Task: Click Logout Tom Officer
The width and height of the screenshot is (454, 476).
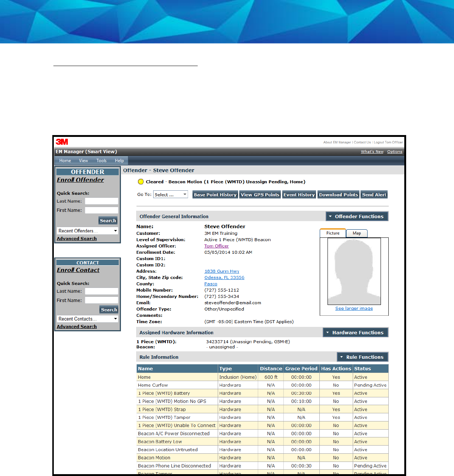Action: (x=388, y=142)
